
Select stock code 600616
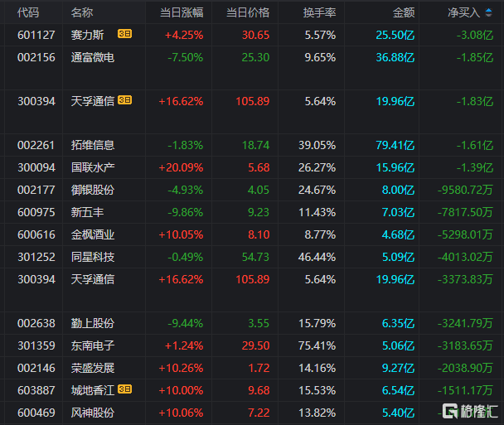tap(36, 234)
